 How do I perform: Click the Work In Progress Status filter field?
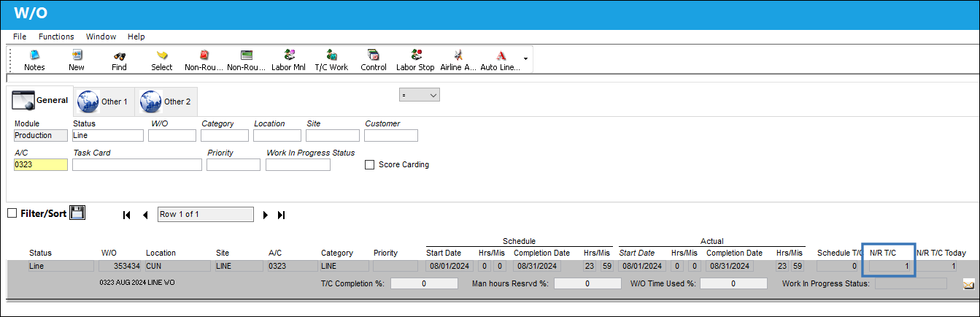coord(298,164)
